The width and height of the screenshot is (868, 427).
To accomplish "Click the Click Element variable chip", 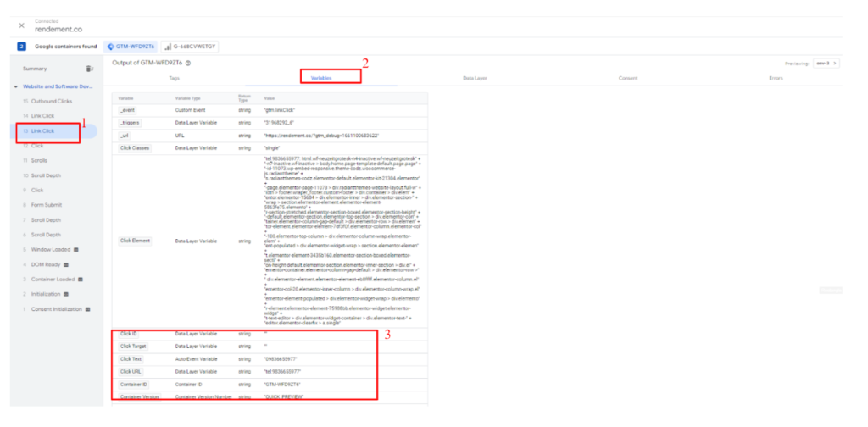I will 136,241.
